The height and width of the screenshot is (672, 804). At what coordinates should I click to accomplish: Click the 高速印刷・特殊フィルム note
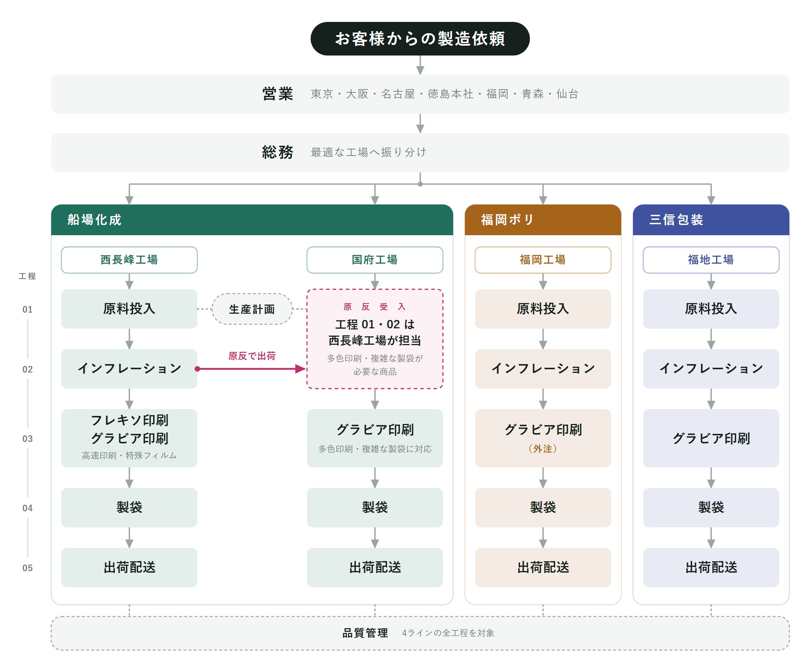click(x=129, y=455)
